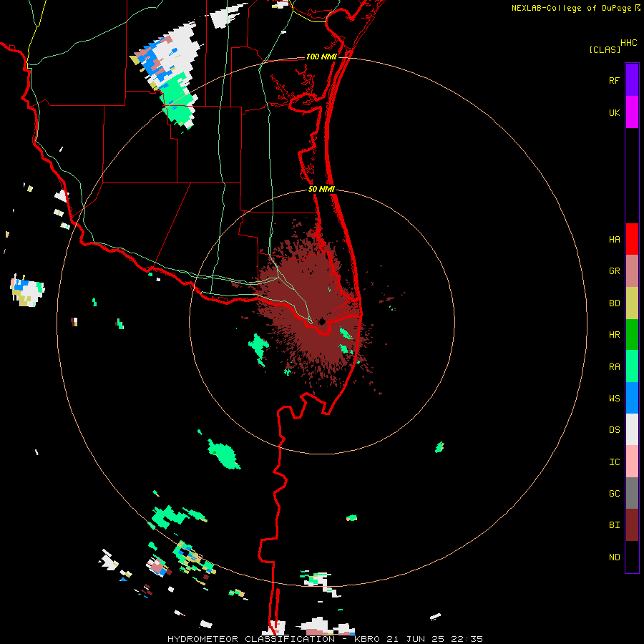This screenshot has height=644, width=644.
Task: Click the GR legend label
Action: click(x=614, y=271)
